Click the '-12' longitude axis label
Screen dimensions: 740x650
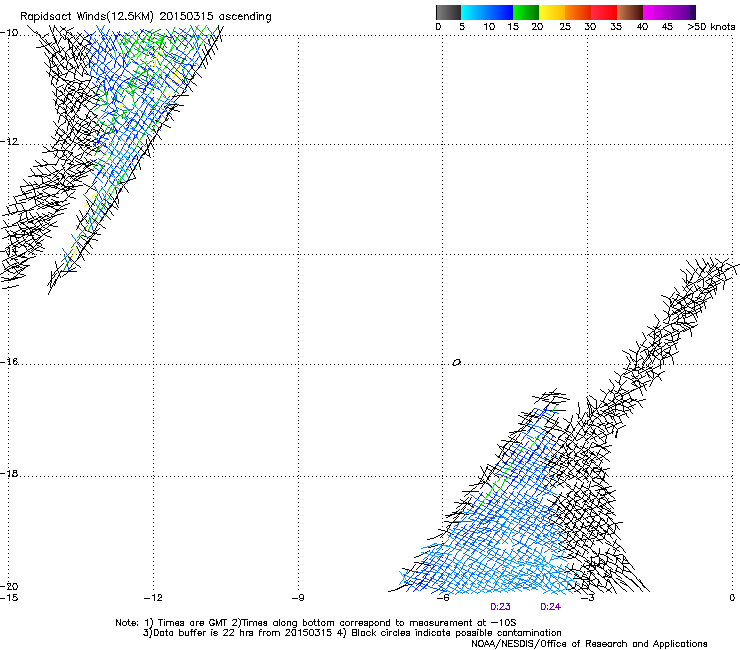click(x=153, y=598)
